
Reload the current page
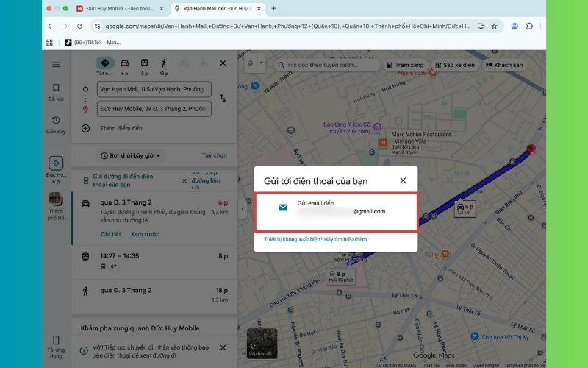(x=79, y=26)
